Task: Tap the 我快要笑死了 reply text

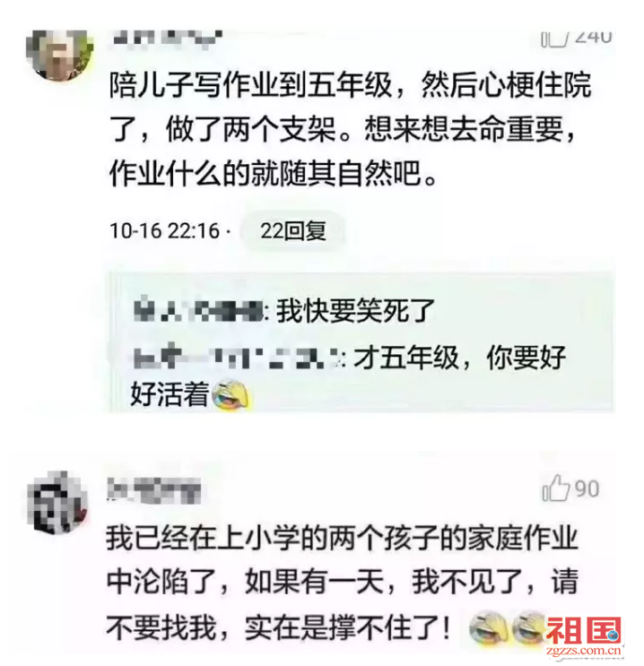Action: tap(355, 310)
